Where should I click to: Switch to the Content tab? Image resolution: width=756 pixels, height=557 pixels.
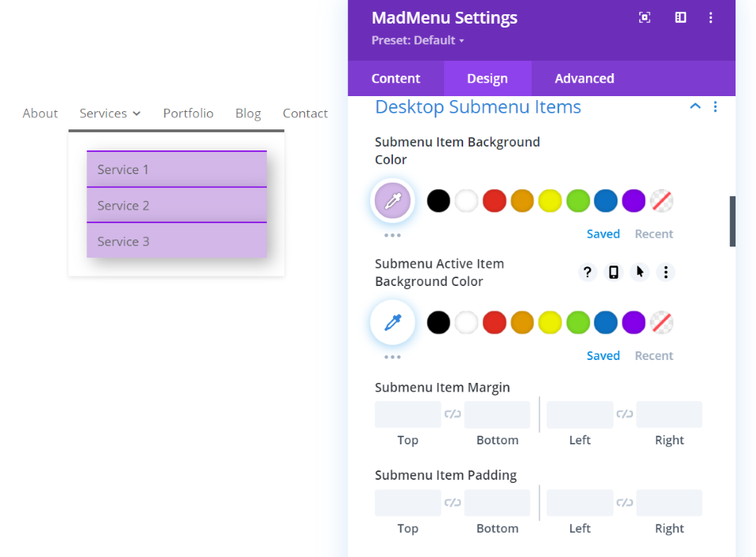pos(396,79)
